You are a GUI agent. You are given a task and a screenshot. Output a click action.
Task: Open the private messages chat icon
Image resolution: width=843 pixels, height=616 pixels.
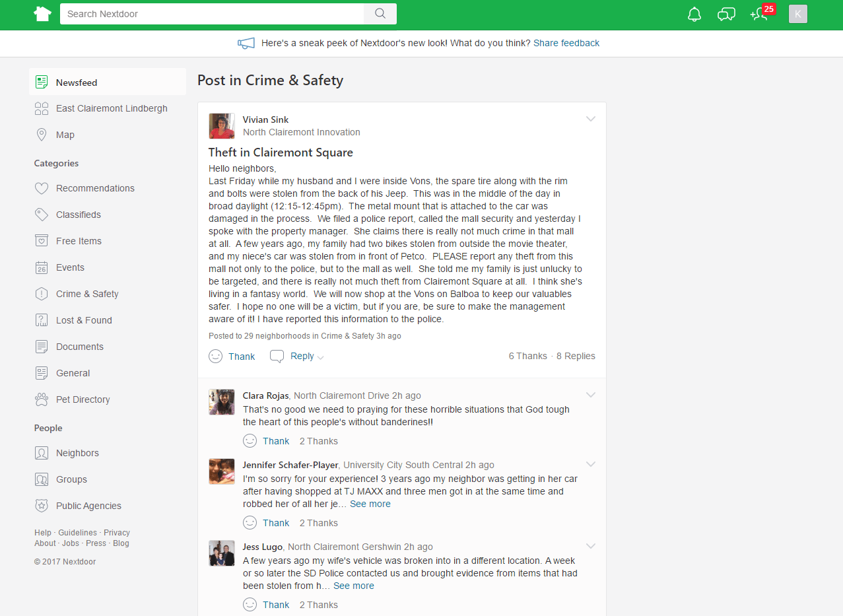coord(726,14)
